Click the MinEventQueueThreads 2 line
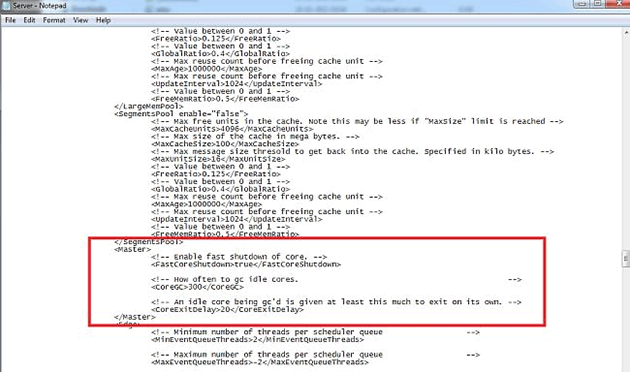This screenshot has height=373, width=630. pyautogui.click(x=258, y=340)
